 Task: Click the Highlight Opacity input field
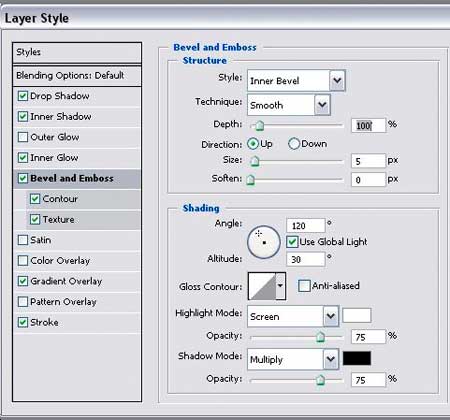click(x=368, y=337)
